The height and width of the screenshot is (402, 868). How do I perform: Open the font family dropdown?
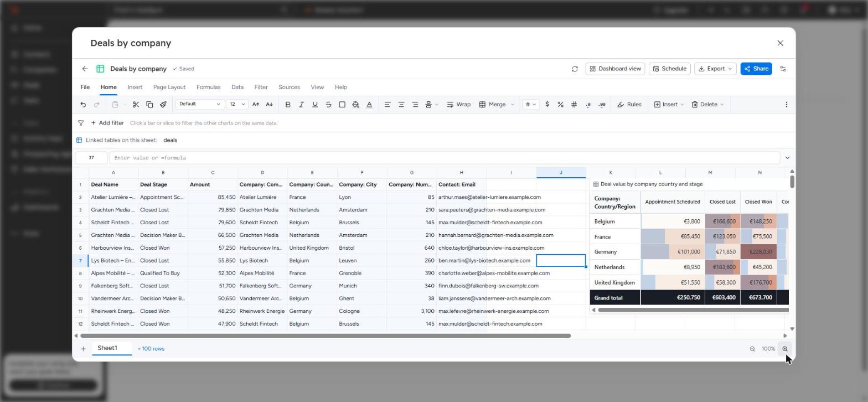200,104
